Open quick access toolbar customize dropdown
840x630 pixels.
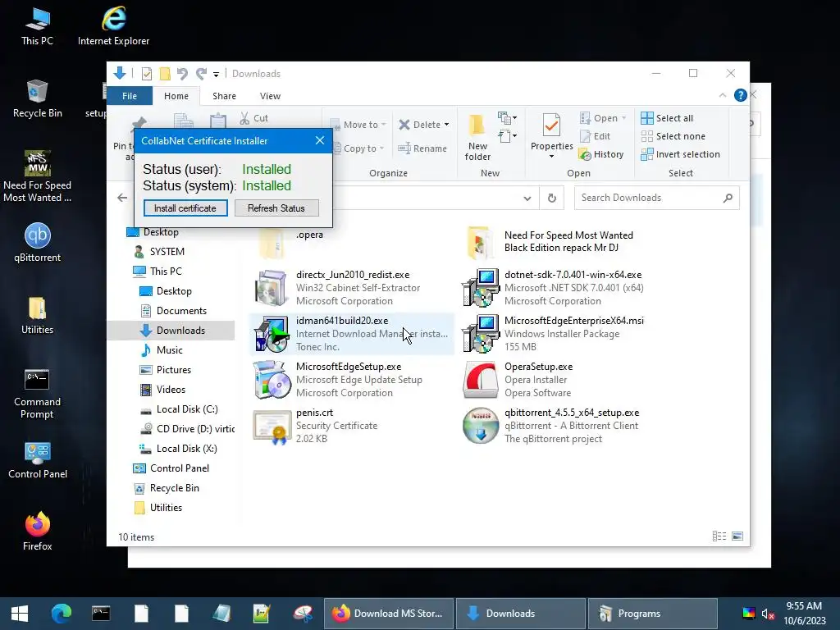(216, 74)
